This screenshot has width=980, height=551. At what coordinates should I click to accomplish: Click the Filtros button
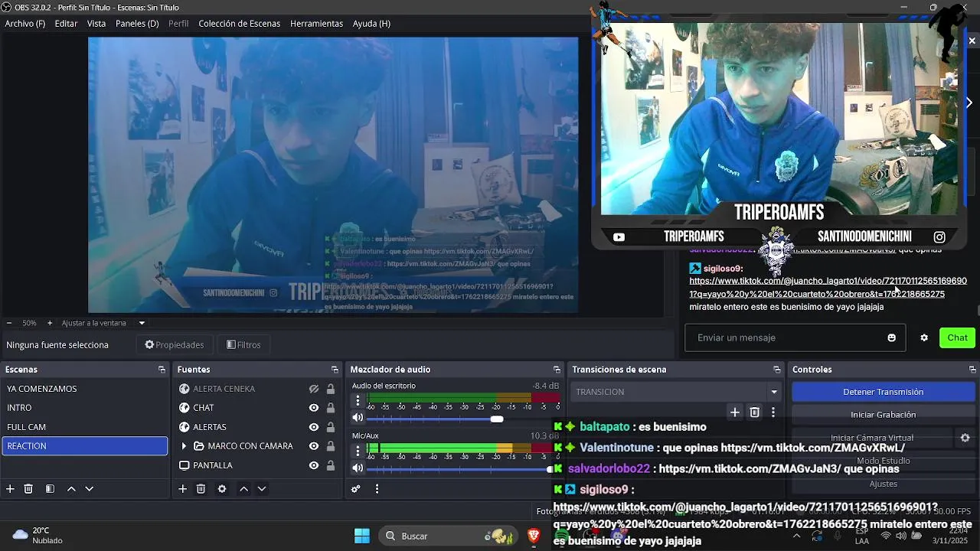tap(243, 345)
